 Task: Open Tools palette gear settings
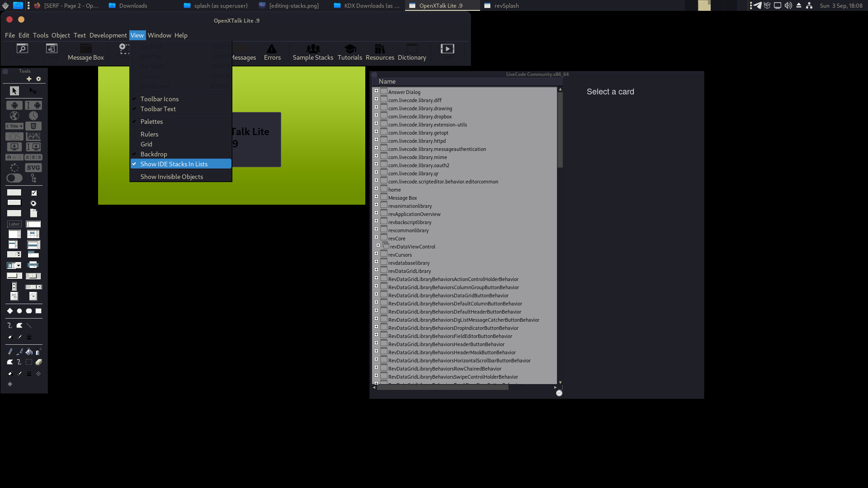[x=38, y=79]
